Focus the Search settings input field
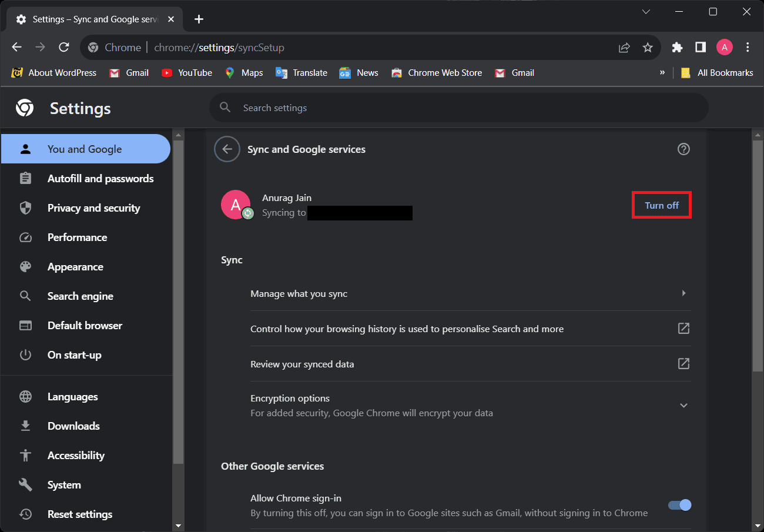The height and width of the screenshot is (532, 764). [x=458, y=108]
